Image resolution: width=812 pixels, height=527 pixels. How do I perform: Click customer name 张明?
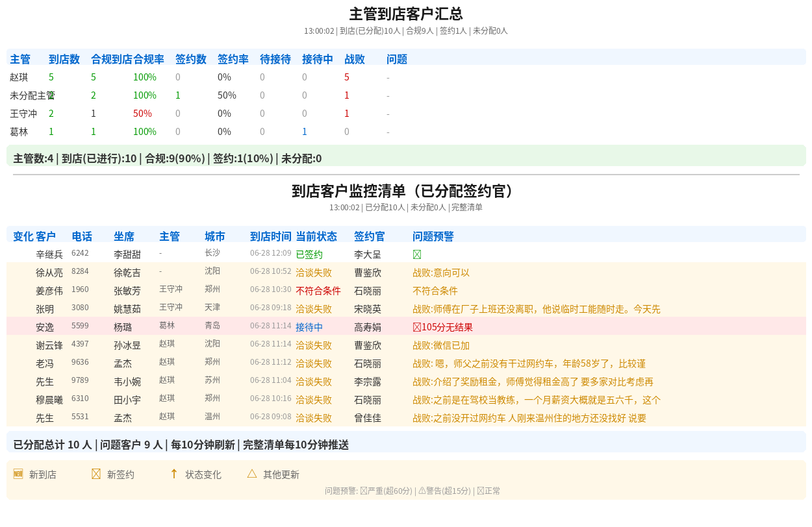(45, 309)
